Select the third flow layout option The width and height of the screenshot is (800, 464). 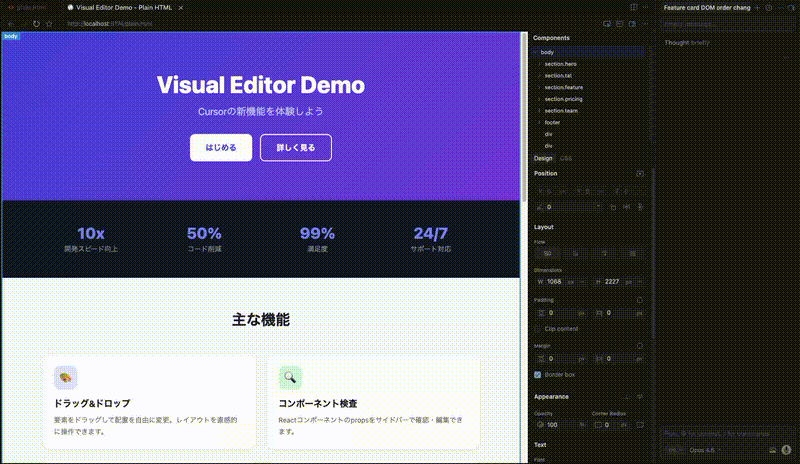tap(605, 253)
